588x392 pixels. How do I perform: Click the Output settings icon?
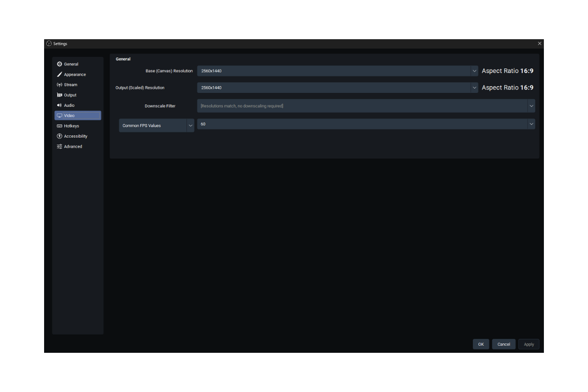(59, 95)
